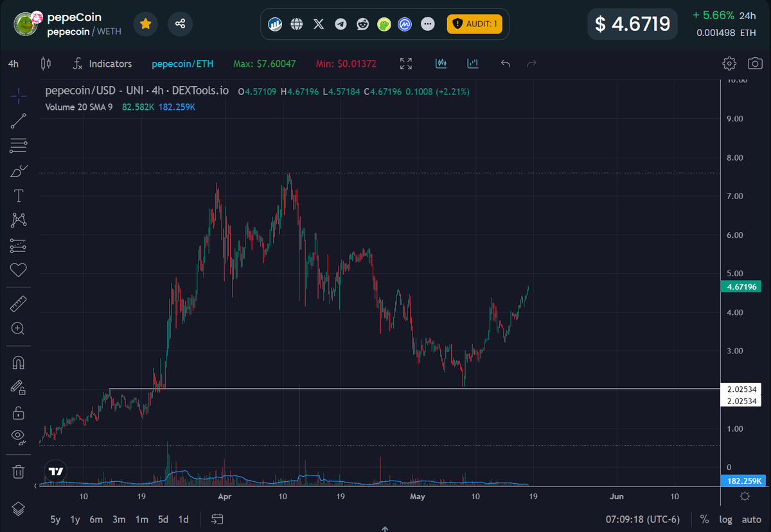This screenshot has height=532, width=771.
Task: Open chart settings gear
Action: (729, 64)
